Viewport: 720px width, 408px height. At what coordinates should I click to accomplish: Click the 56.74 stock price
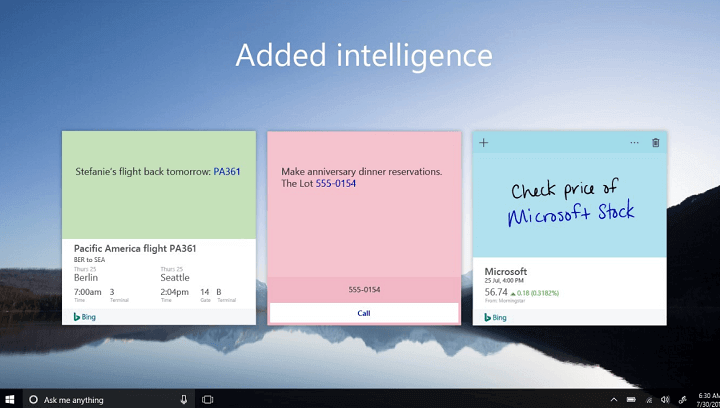496,292
